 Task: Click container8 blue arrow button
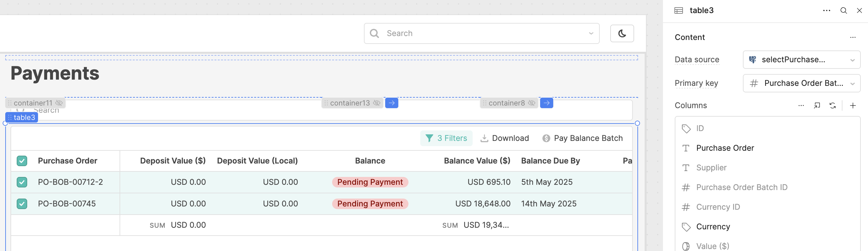(546, 103)
